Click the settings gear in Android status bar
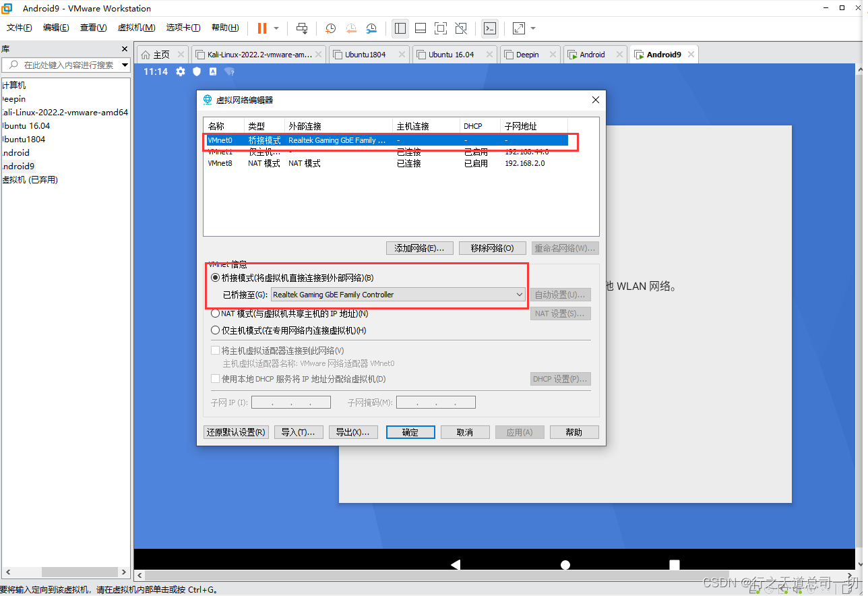 coord(181,71)
